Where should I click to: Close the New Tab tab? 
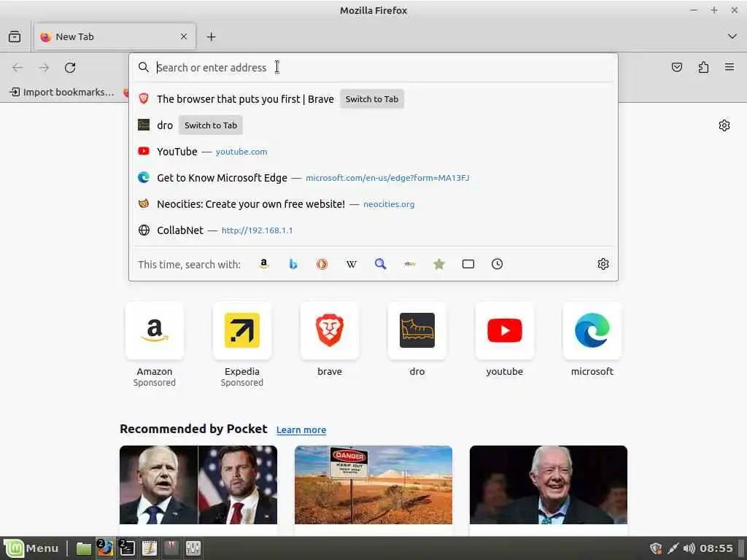point(184,36)
